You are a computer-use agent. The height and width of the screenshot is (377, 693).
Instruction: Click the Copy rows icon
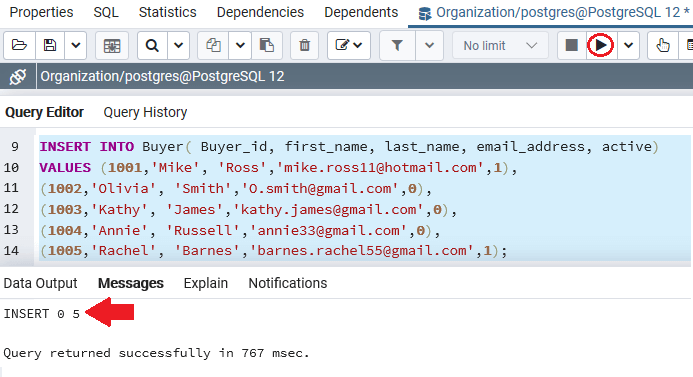[x=213, y=45]
